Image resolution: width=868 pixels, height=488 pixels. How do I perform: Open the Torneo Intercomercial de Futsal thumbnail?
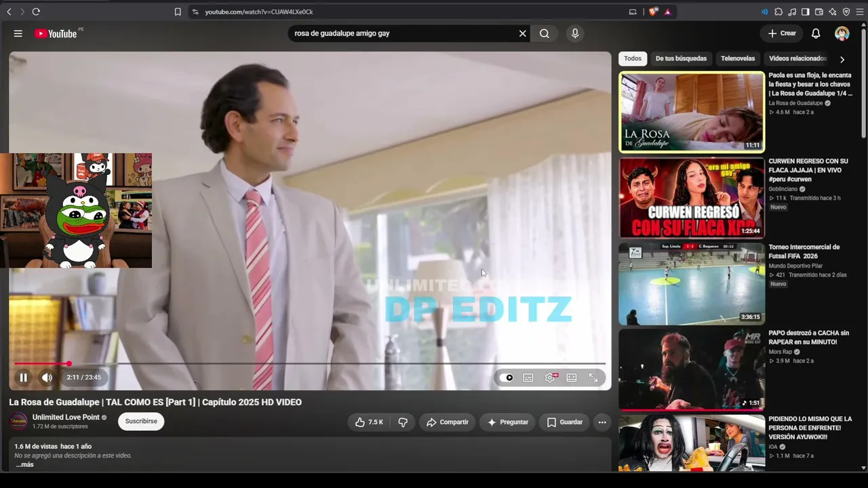(692, 284)
